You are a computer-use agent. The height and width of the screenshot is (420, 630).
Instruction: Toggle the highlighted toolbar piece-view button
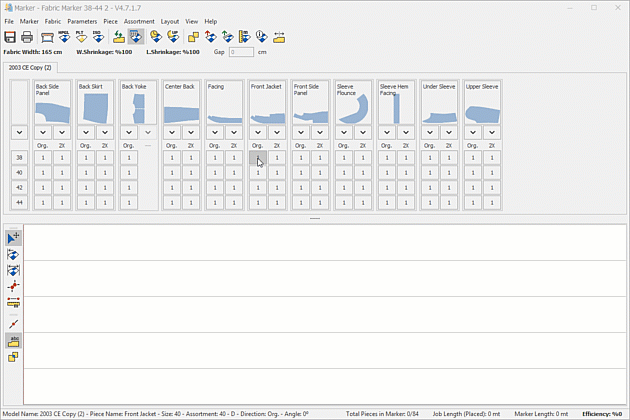[137, 37]
